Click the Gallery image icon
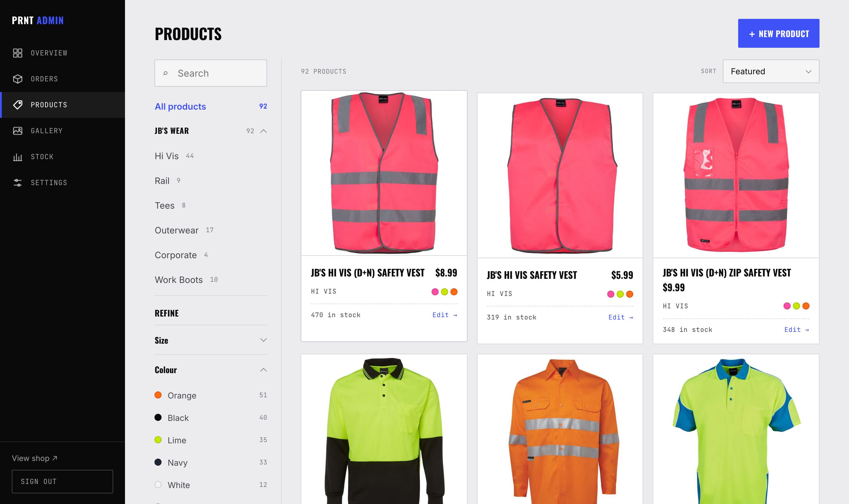849x504 pixels. pos(18,131)
